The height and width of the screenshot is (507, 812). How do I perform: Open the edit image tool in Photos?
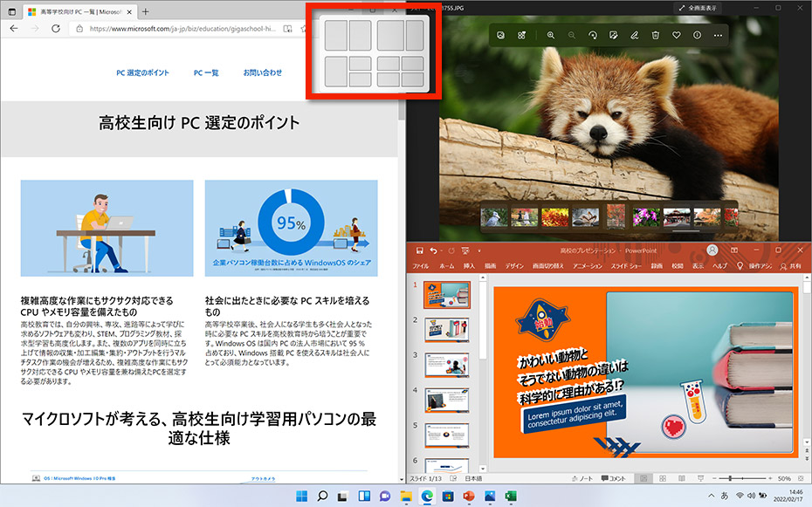pos(614,35)
